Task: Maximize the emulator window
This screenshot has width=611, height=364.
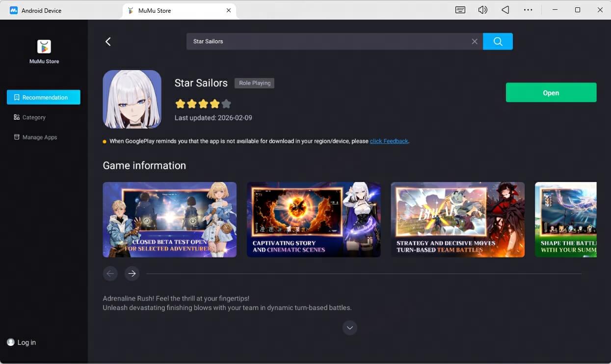Action: [578, 10]
